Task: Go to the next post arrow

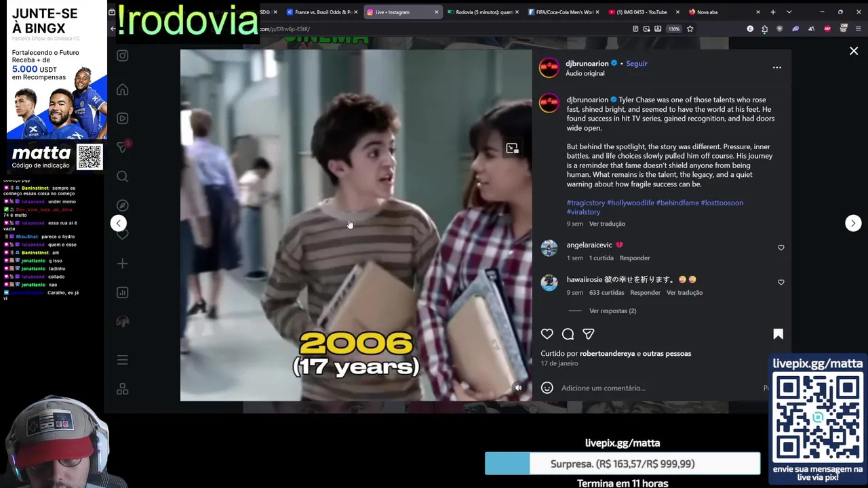Action: coord(853,223)
